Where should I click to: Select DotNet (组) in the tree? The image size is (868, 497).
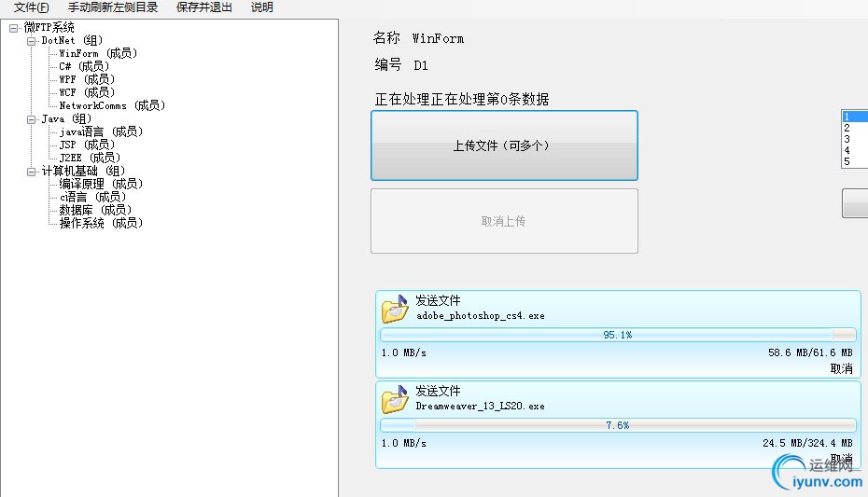pyautogui.click(x=72, y=41)
